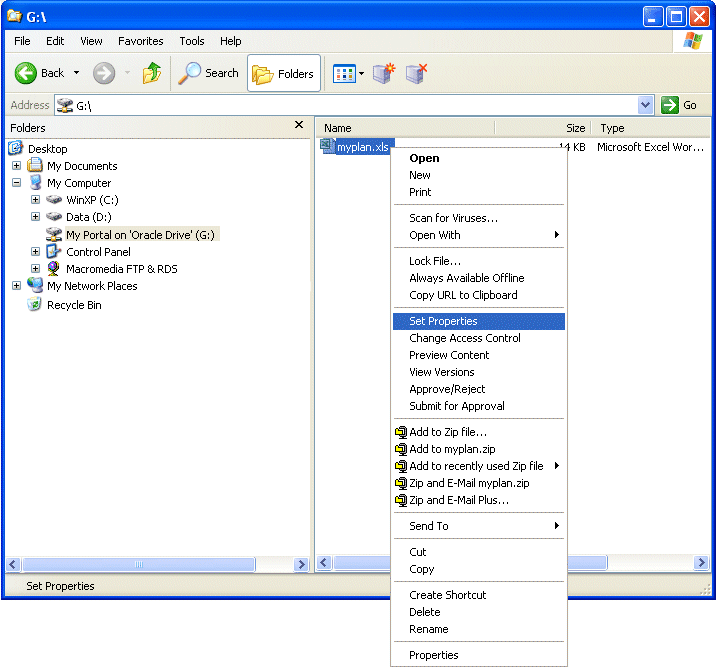This screenshot has width=716, height=667.
Task: Open the File menu
Action: (22, 41)
